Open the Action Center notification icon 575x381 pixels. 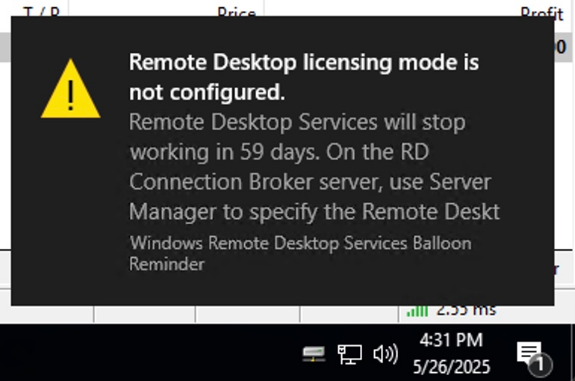[x=529, y=353]
